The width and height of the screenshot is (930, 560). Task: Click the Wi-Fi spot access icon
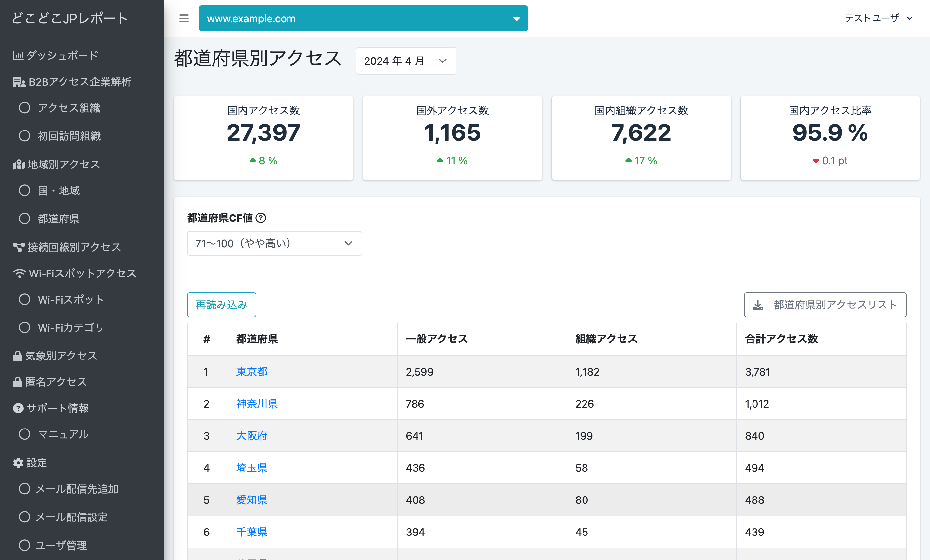click(x=19, y=273)
